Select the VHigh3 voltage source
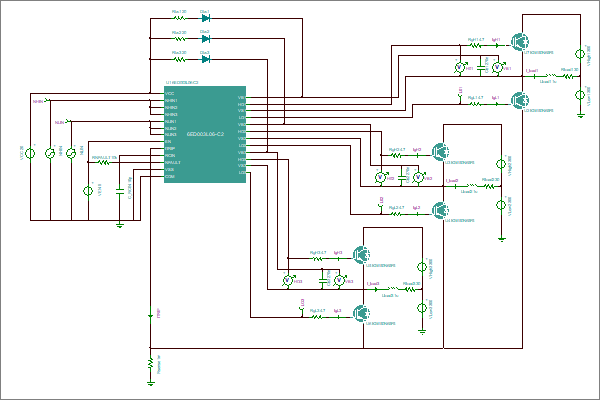Image resolution: width=600 pixels, height=400 pixels. tap(422, 267)
